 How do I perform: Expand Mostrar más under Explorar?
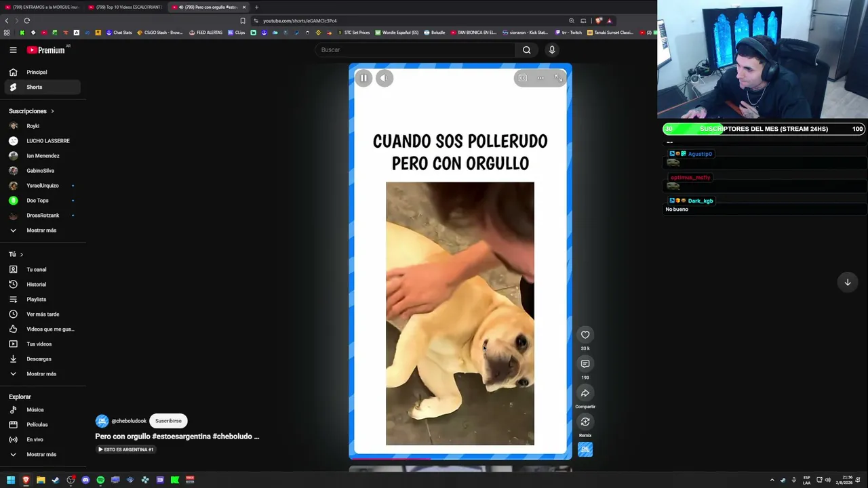42,455
